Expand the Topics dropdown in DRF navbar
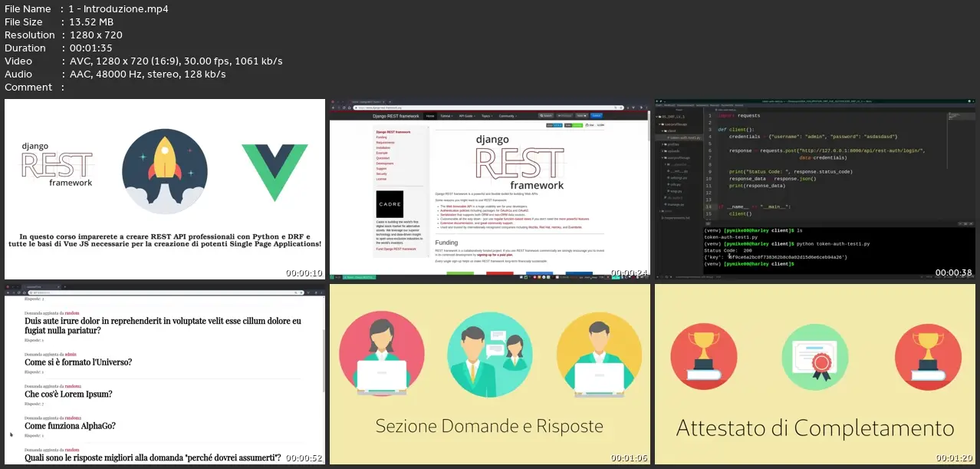Screen dimensions: 980x469 pos(487,116)
